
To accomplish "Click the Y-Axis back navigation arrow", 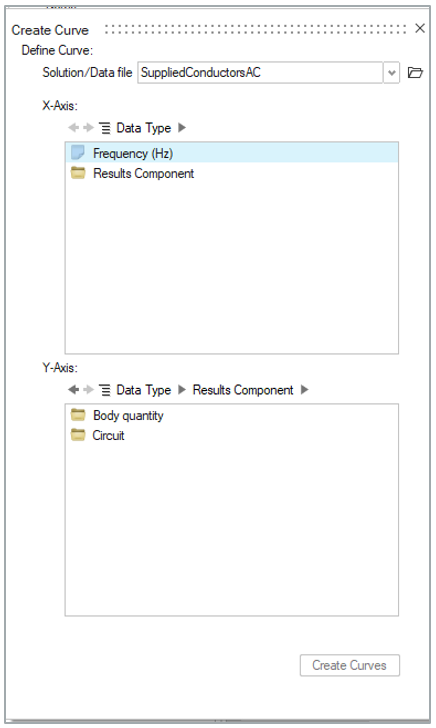I will click(x=73, y=390).
